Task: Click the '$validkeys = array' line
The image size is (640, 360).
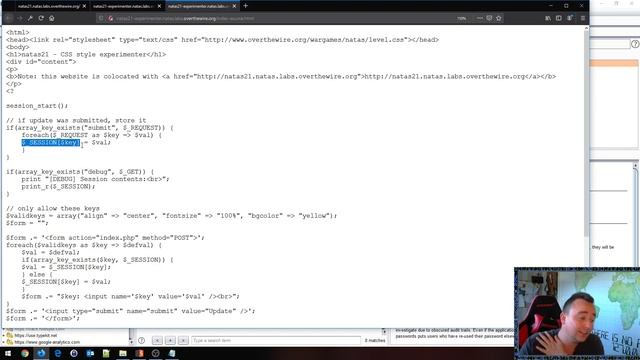Action: 171,216
